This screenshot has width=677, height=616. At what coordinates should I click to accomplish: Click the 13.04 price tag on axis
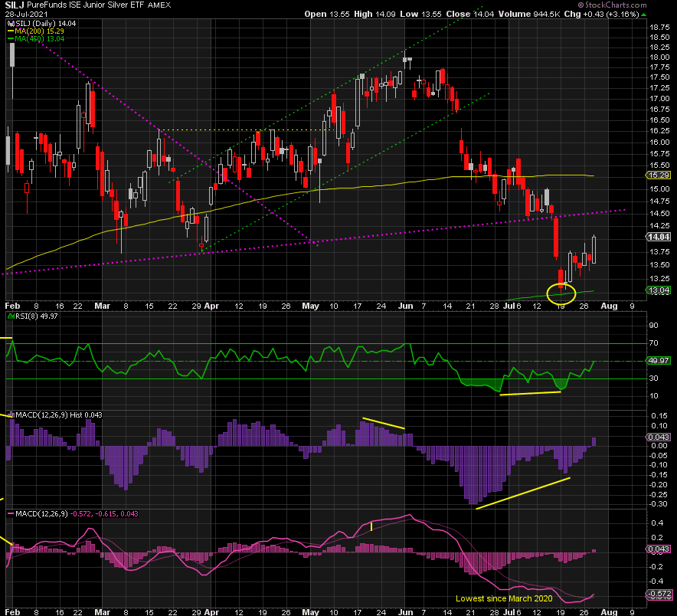click(x=659, y=290)
